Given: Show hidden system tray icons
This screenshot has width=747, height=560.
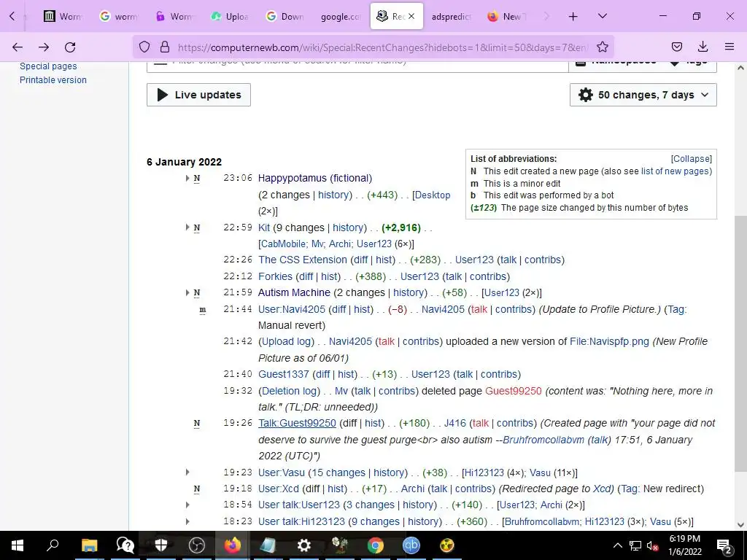Looking at the screenshot, I should click(617, 545).
